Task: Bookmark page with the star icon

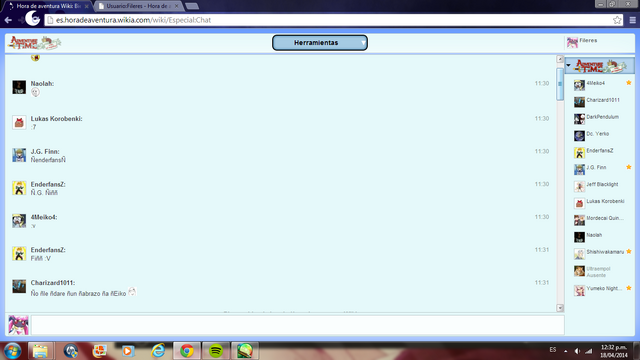Action: pos(617,20)
